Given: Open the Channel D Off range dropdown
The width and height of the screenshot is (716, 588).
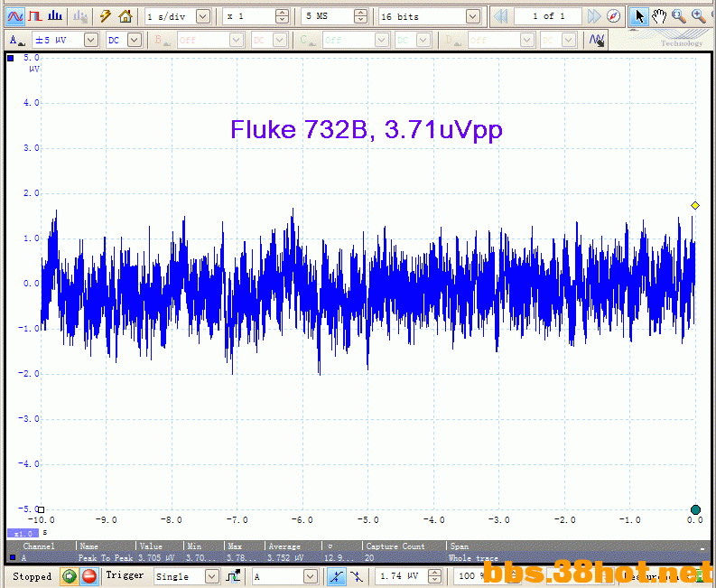Looking at the screenshot, I should [527, 41].
